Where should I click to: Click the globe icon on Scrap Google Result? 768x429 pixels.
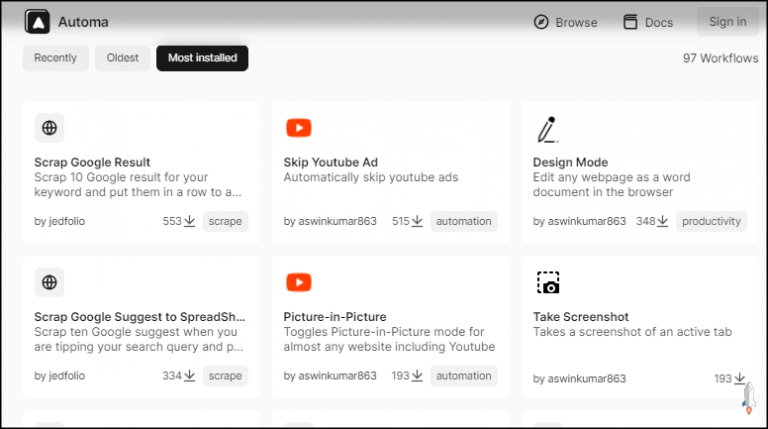[x=49, y=128]
